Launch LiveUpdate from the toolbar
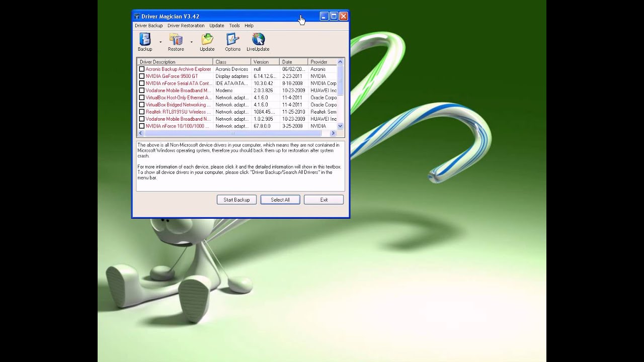The image size is (644, 362). 258,39
